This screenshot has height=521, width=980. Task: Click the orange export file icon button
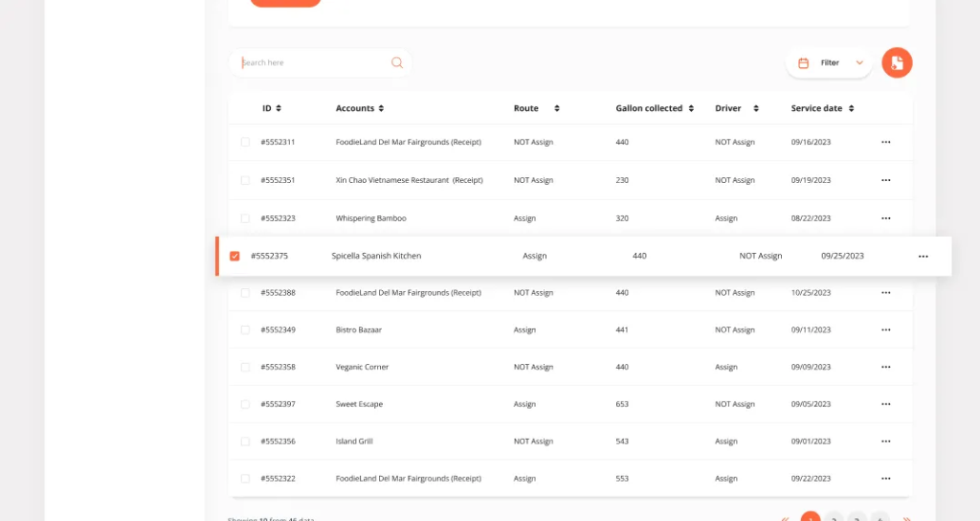[x=897, y=62]
